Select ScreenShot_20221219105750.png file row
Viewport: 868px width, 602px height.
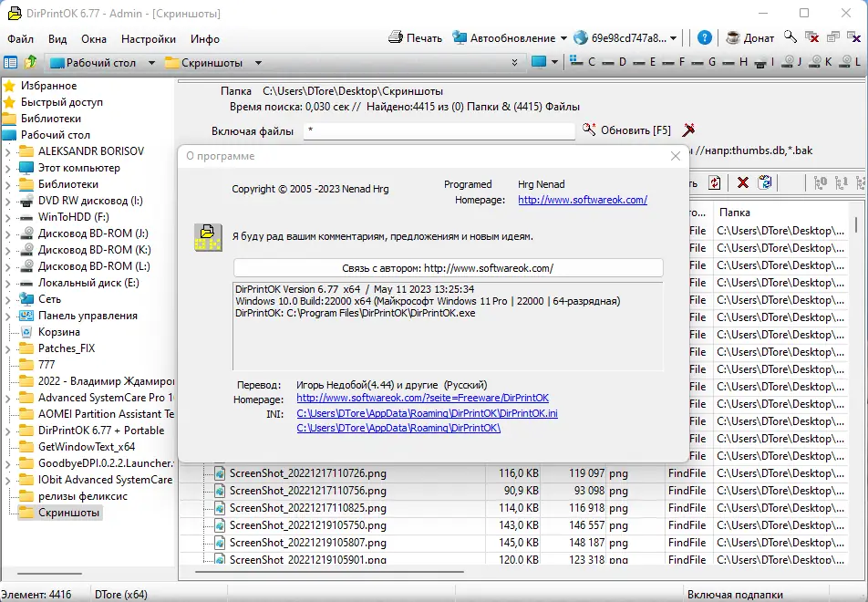[513, 525]
